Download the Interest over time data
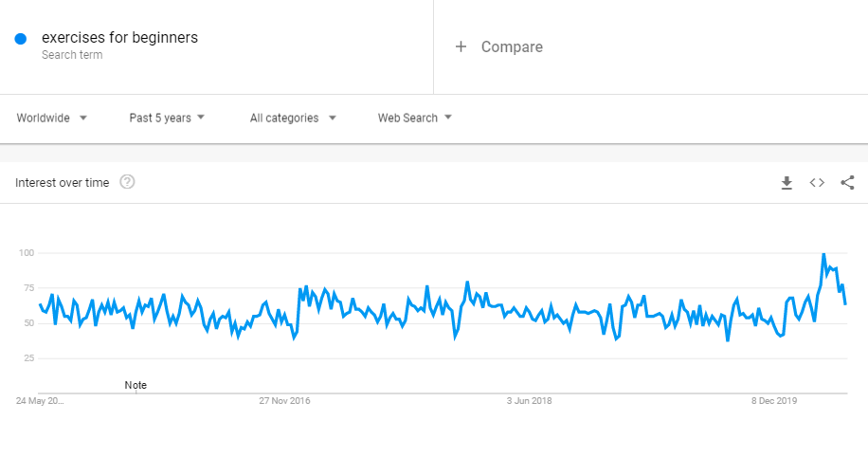The image size is (868, 457). (x=786, y=183)
